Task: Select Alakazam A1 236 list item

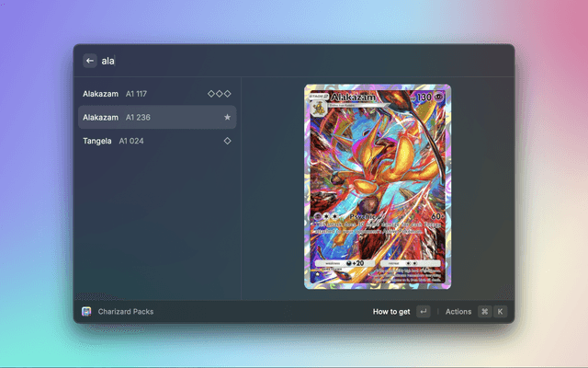Action: pyautogui.click(x=156, y=118)
